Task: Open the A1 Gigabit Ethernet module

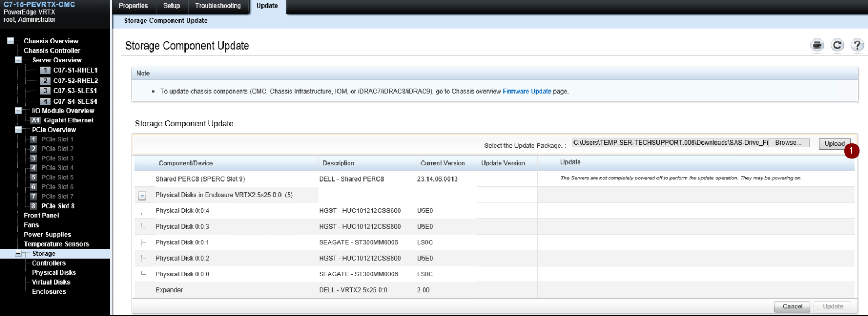Action: [x=68, y=120]
